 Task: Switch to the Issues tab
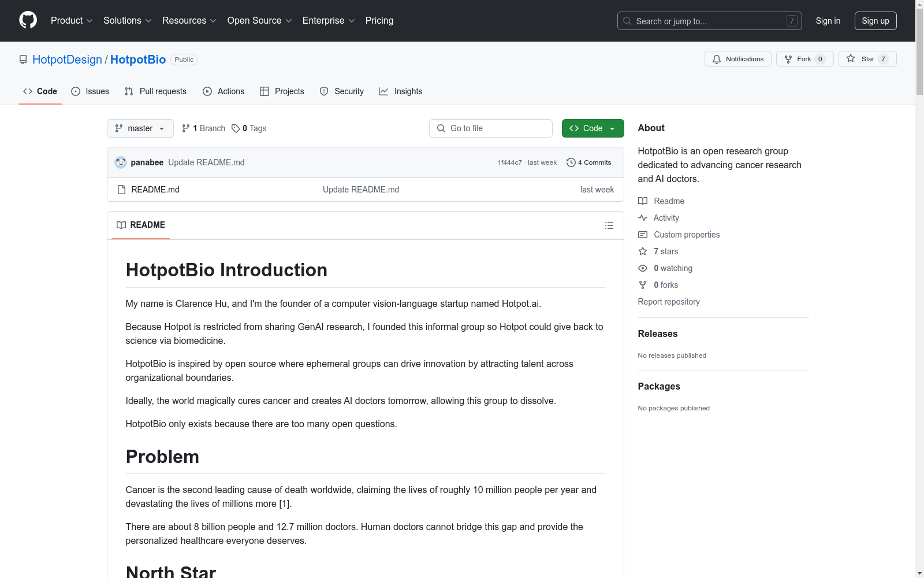pos(90,91)
